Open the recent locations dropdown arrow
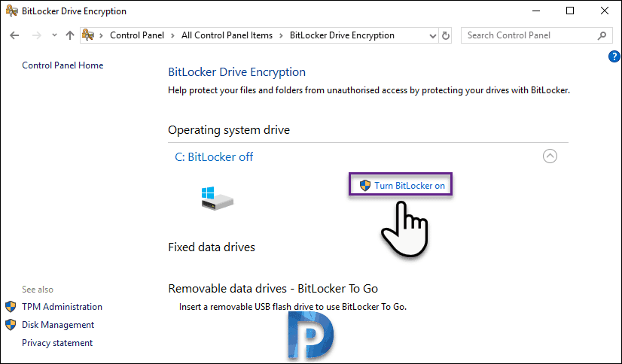This screenshot has height=364, width=622. coord(54,35)
